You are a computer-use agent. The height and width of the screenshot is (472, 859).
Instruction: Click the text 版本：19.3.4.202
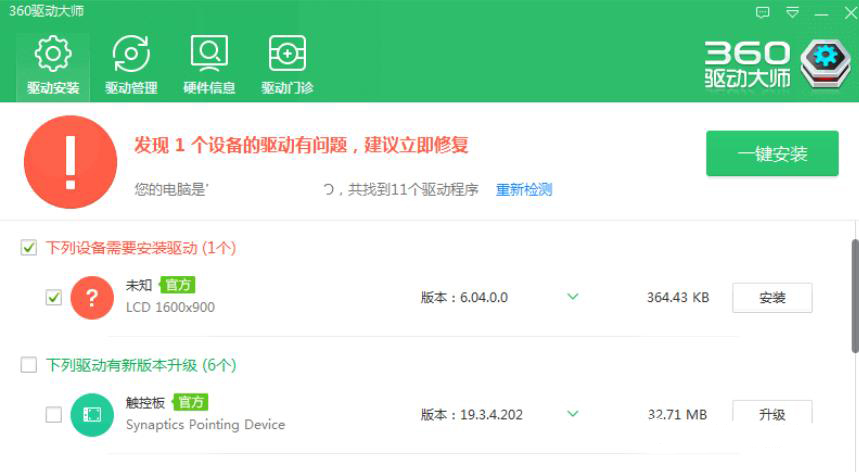(472, 415)
